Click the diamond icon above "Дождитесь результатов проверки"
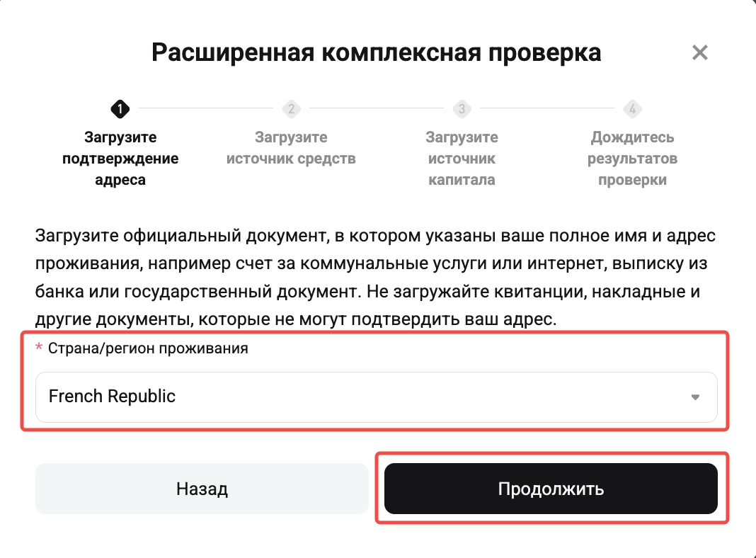 coord(632,109)
